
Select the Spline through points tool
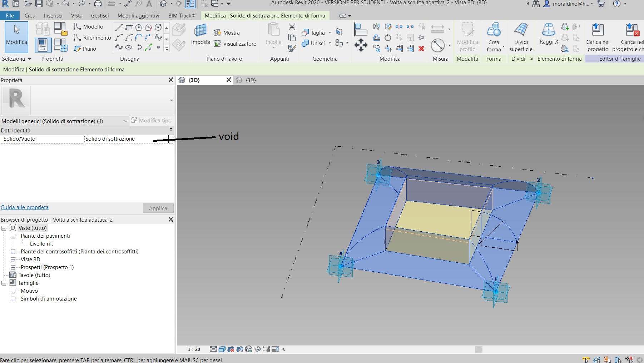[x=119, y=47]
